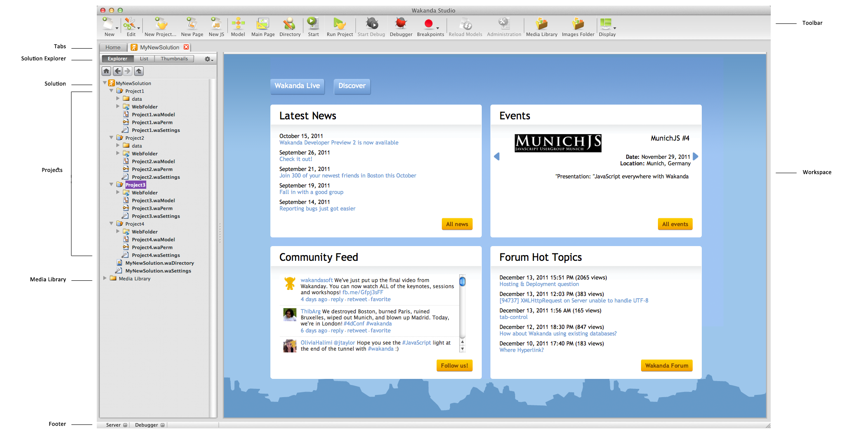Click the Edit tools icon
This screenshot has height=434, width=868.
(x=129, y=23)
